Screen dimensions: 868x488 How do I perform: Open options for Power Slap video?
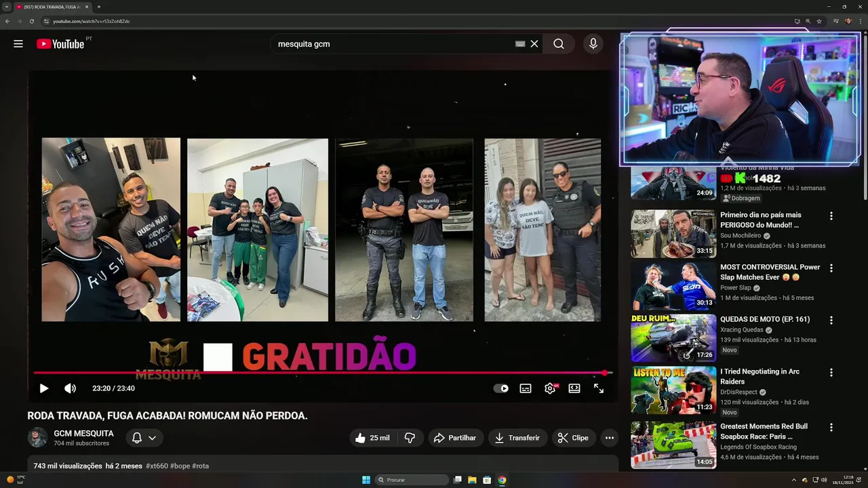(831, 268)
